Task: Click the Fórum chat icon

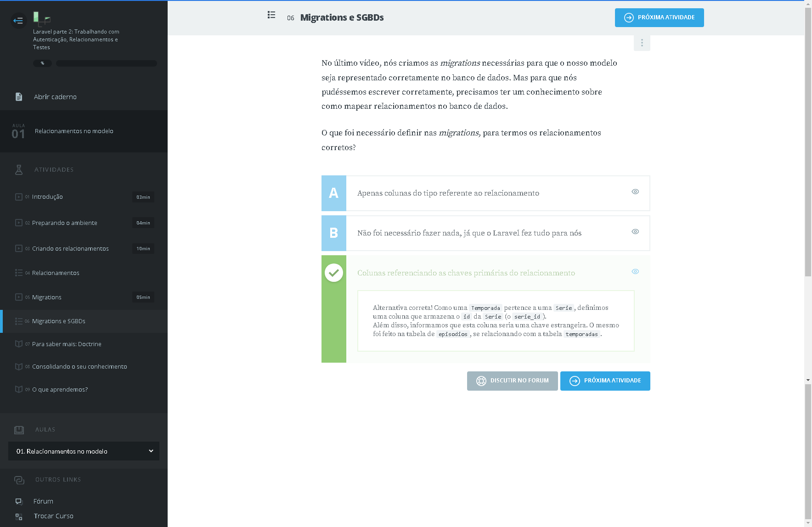Action: [19, 501]
